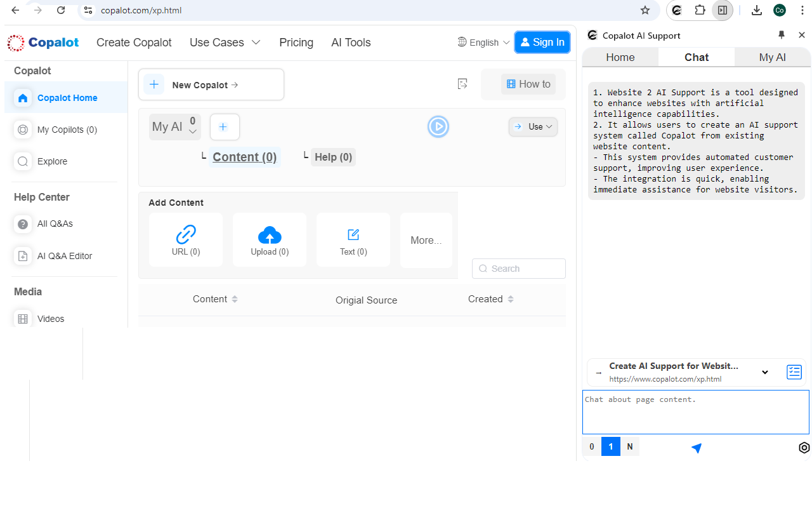Open the English language dropdown
812x508 pixels.
(483, 42)
